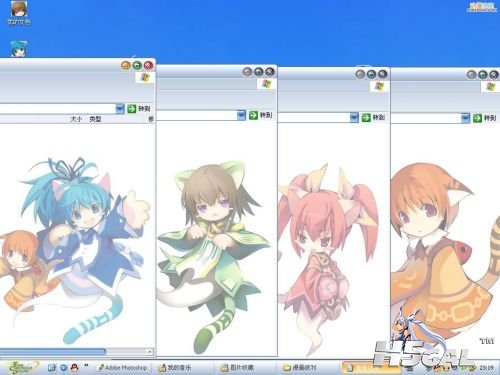Click the Show Desktop quick launch icon
This screenshot has width=500, height=375.
[52, 367]
